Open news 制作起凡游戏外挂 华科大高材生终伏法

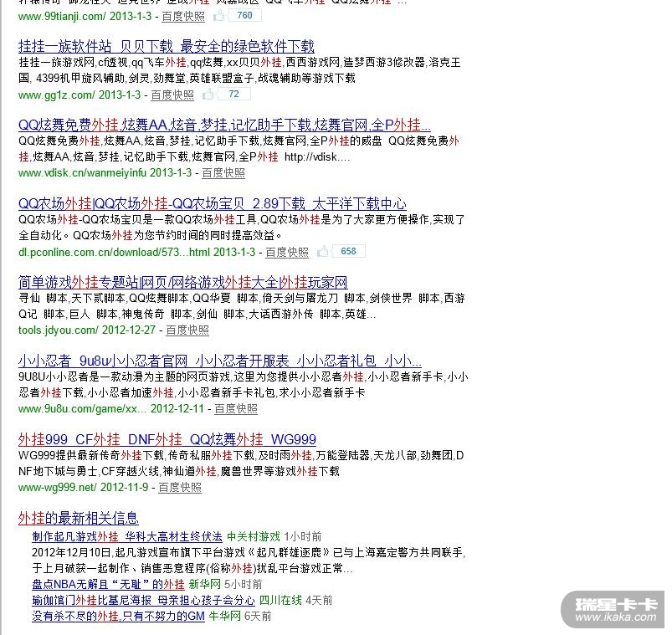127,536
